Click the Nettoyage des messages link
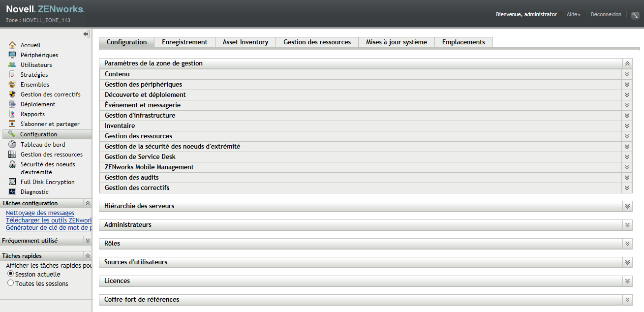The height and width of the screenshot is (312, 644). point(40,213)
